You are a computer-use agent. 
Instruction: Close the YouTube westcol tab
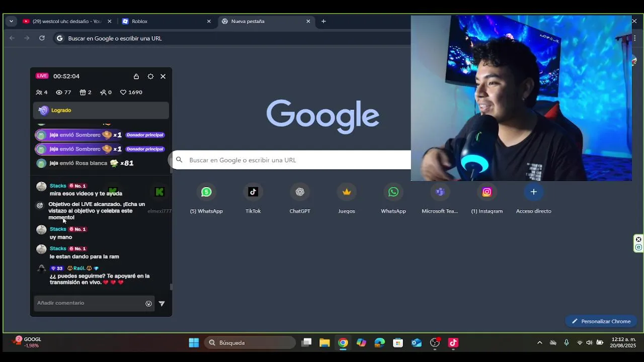(110, 22)
